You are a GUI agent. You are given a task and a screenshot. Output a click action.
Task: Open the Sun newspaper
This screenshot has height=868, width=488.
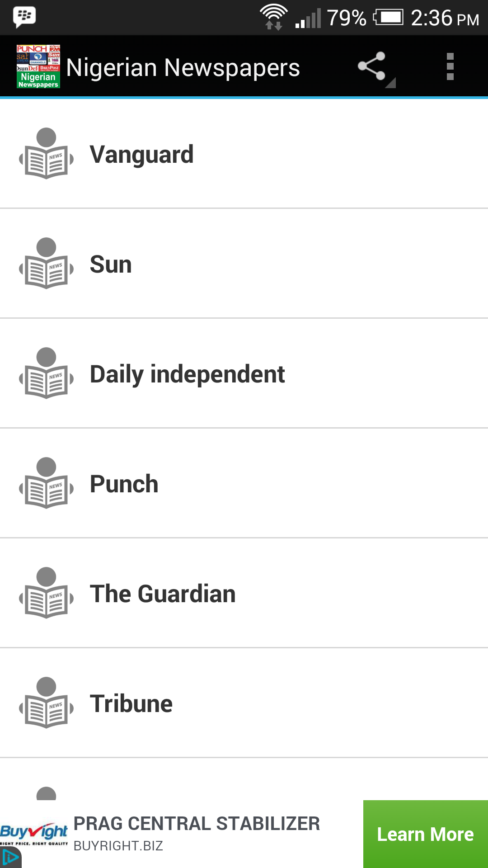click(244, 264)
